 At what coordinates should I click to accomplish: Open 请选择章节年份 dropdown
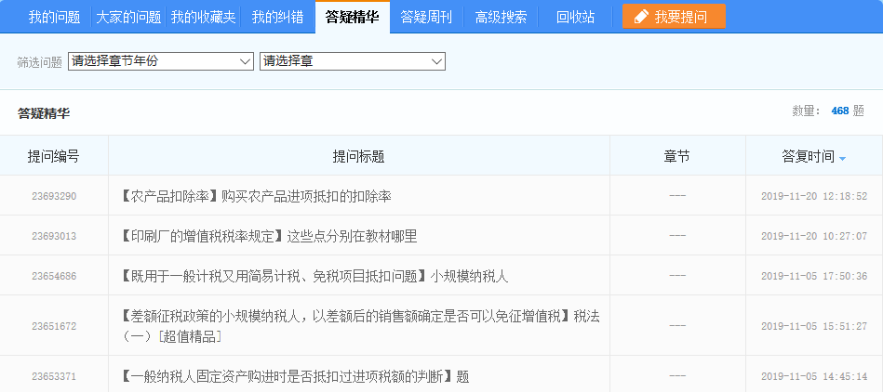(160, 61)
